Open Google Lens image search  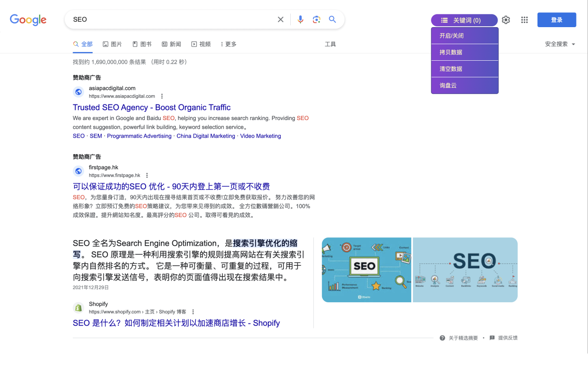tap(317, 19)
